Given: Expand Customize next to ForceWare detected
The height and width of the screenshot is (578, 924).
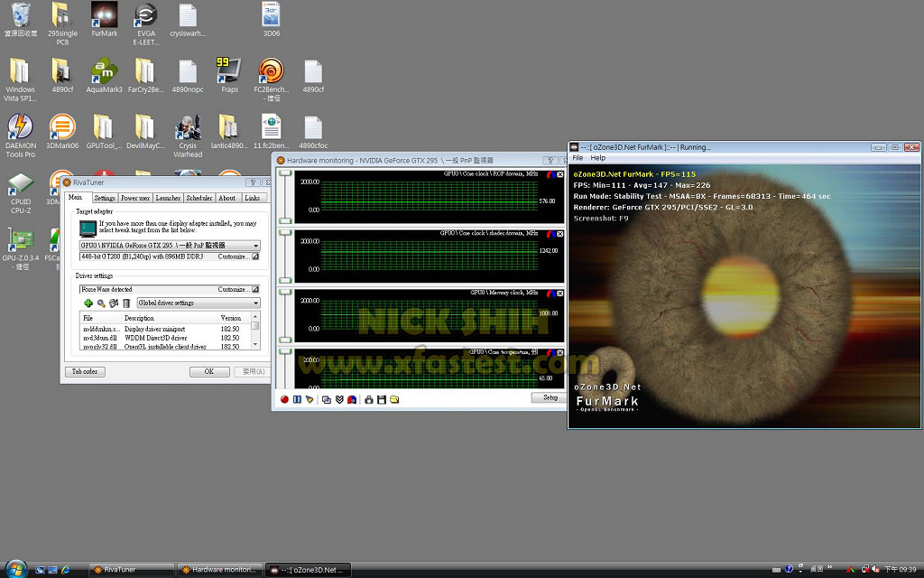Looking at the screenshot, I should 254,289.
